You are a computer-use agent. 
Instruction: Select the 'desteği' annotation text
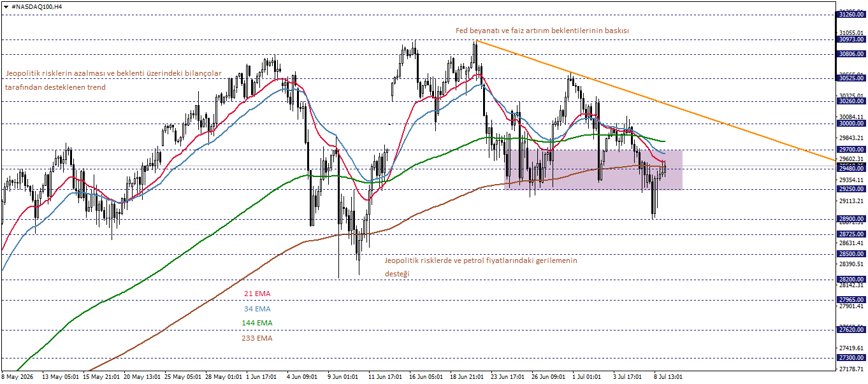click(x=397, y=274)
